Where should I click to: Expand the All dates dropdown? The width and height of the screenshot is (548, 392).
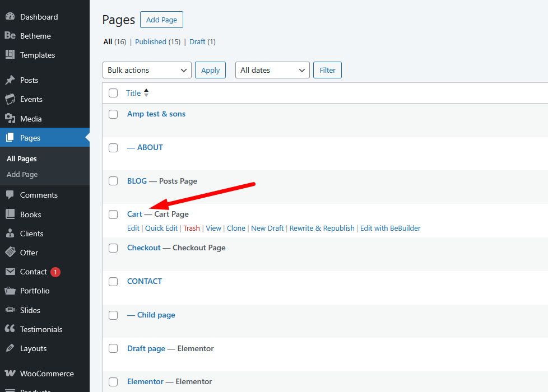pos(272,70)
